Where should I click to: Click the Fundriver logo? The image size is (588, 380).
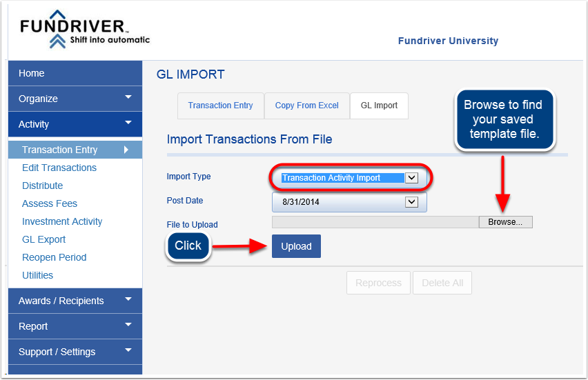click(x=85, y=29)
